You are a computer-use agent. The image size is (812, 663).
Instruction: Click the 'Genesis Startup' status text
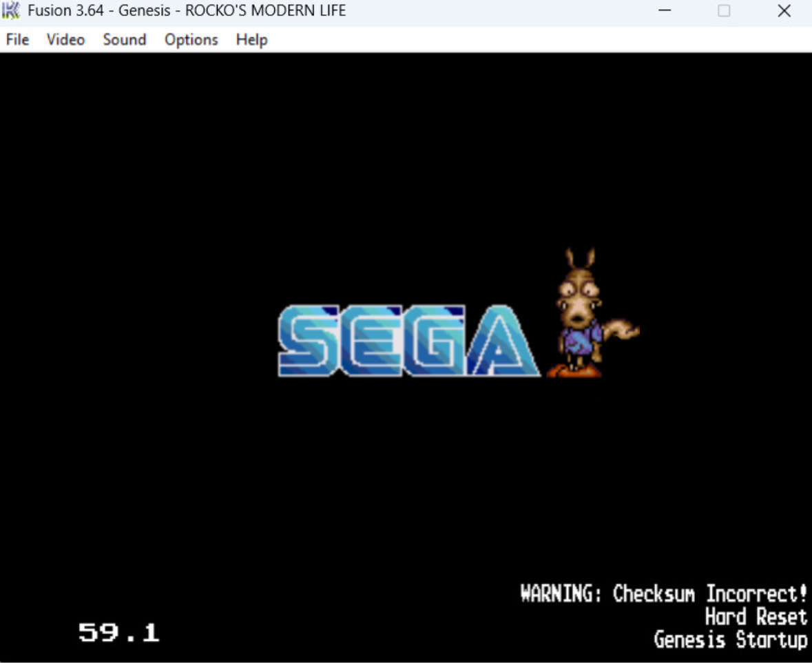click(x=731, y=640)
